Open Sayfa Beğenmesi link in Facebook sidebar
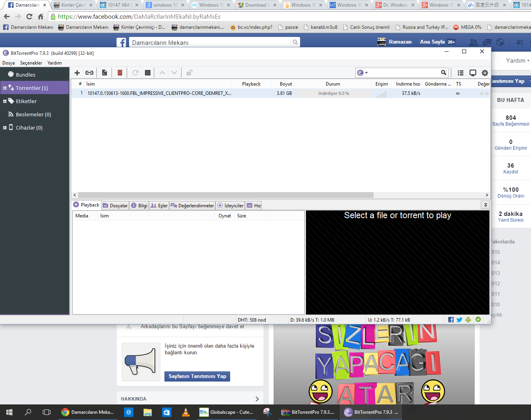The image size is (531, 420). (x=511, y=124)
